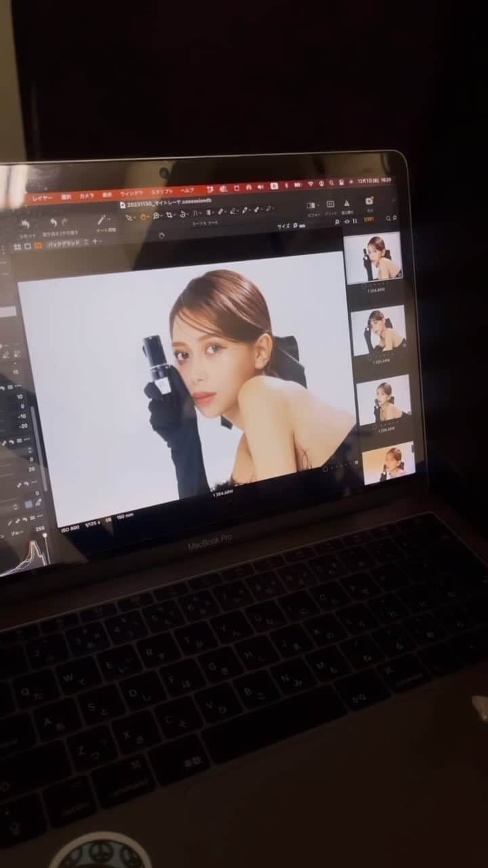Screen dimensions: 488x868
Task: Click the orange image counter 1391
Action: (369, 219)
